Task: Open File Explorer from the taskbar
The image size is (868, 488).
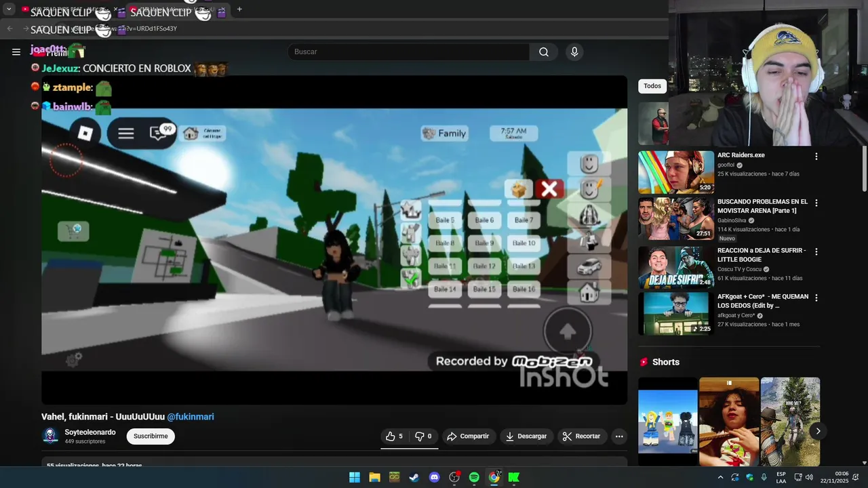Action: pyautogui.click(x=374, y=477)
